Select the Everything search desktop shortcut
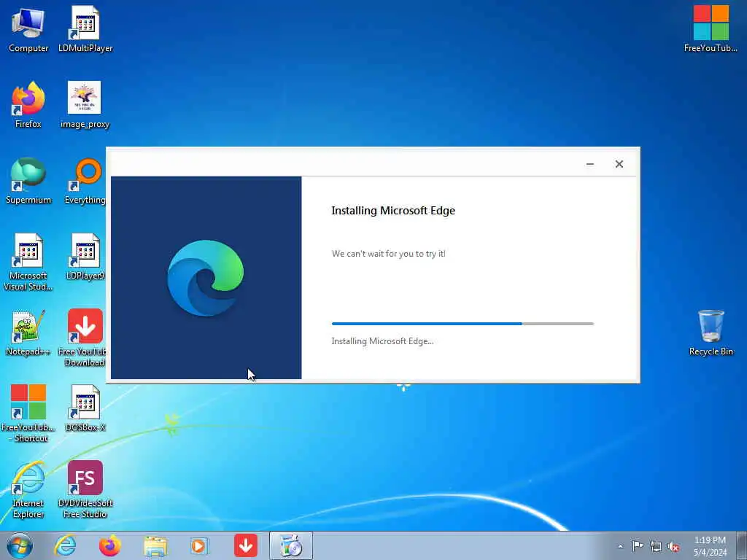 [x=85, y=181]
